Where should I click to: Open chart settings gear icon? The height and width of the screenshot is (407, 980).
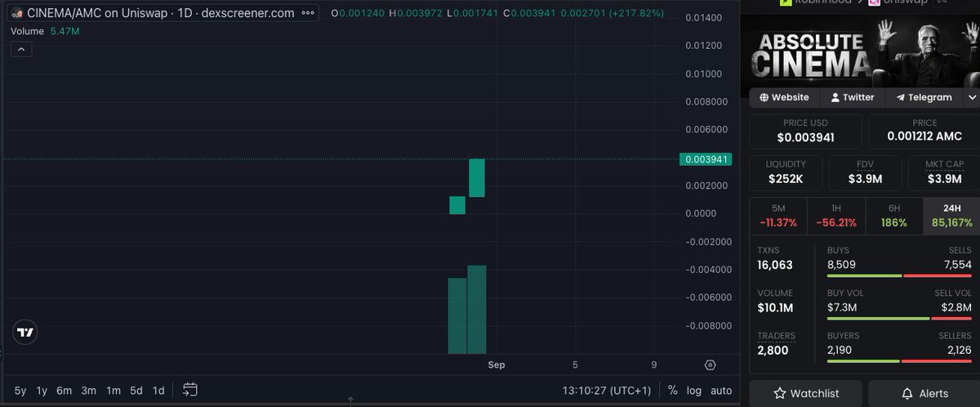coord(710,365)
